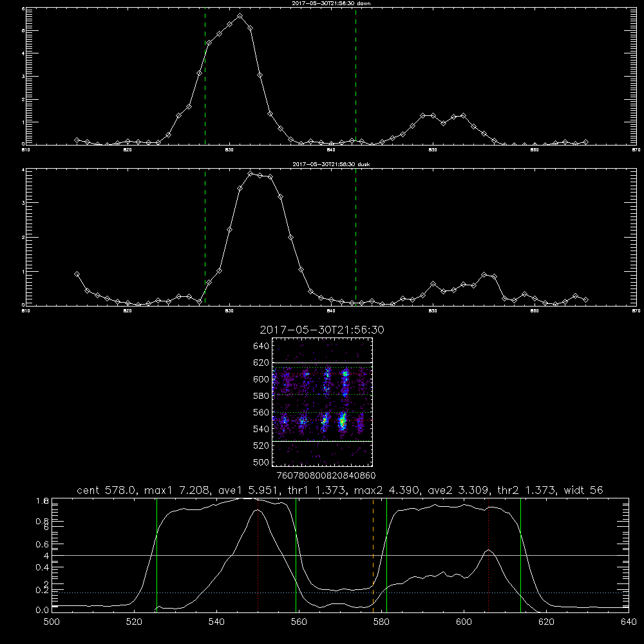Click the blue dotted horizontal threshold line in bottom plot
Viewport: 644px width, 644px height.
(x=340, y=592)
